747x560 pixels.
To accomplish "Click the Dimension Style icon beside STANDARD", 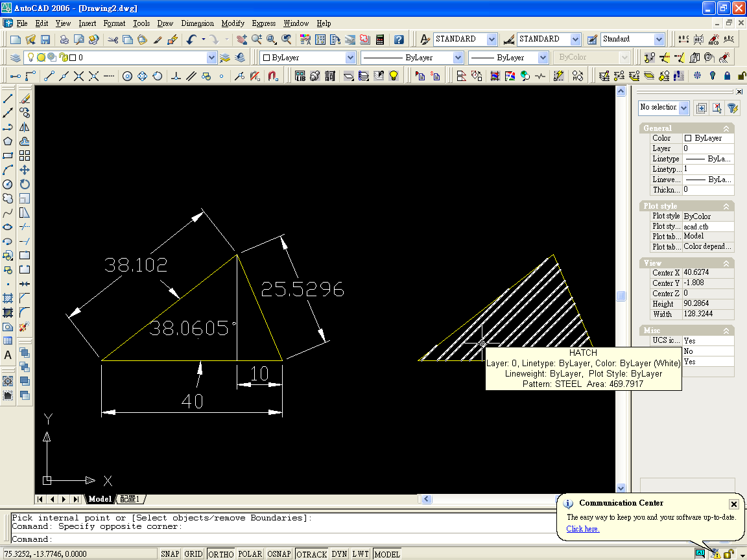I will [509, 40].
